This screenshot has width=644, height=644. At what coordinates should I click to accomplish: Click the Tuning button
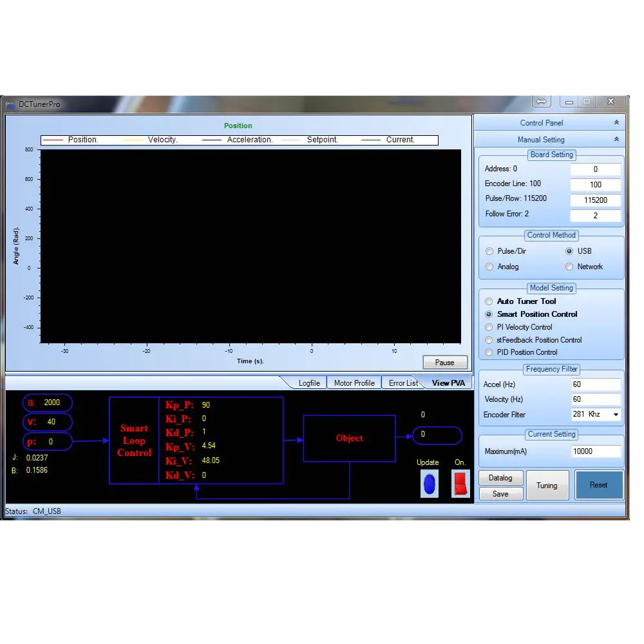click(547, 486)
